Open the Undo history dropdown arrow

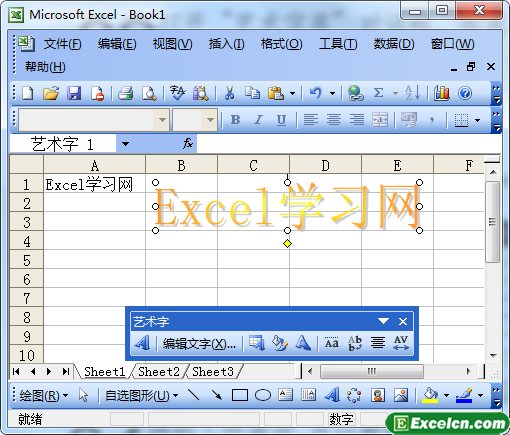tap(332, 93)
